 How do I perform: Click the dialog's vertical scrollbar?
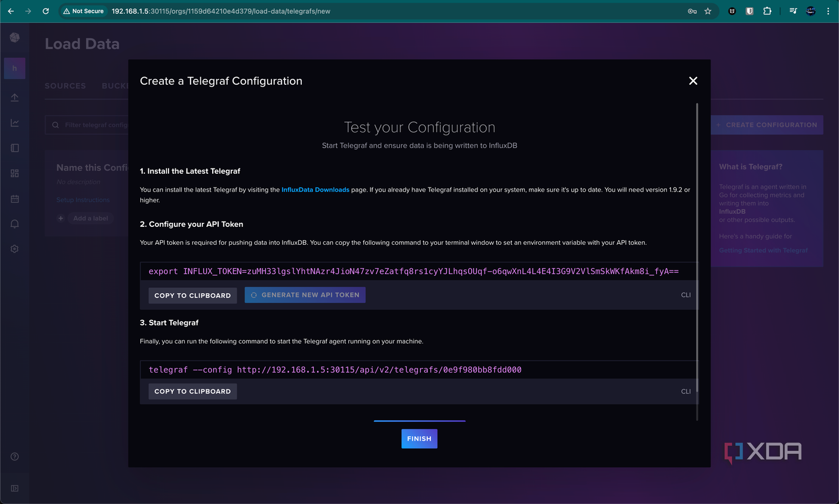(x=697, y=248)
